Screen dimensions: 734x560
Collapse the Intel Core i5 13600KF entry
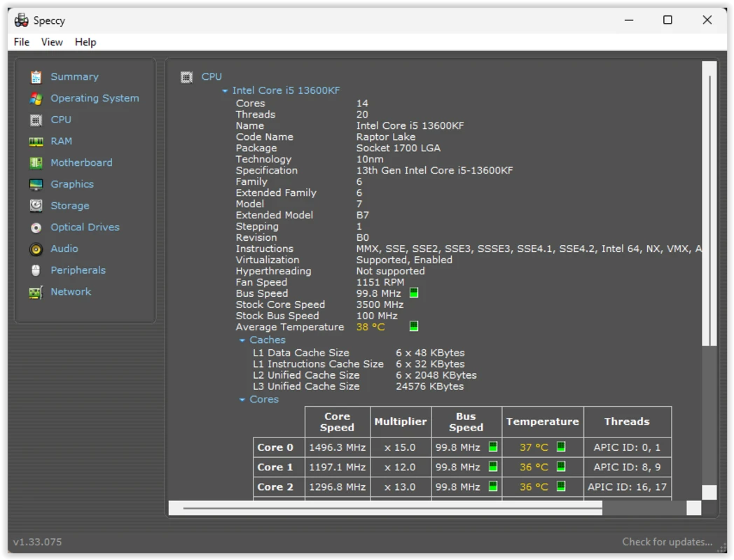tap(225, 90)
